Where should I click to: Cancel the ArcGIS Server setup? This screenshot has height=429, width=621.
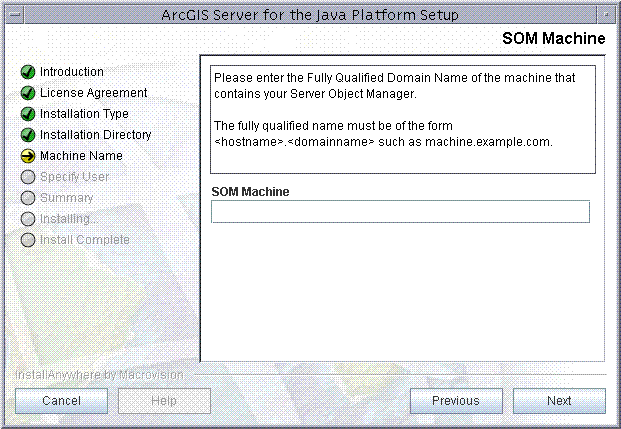coord(61,401)
